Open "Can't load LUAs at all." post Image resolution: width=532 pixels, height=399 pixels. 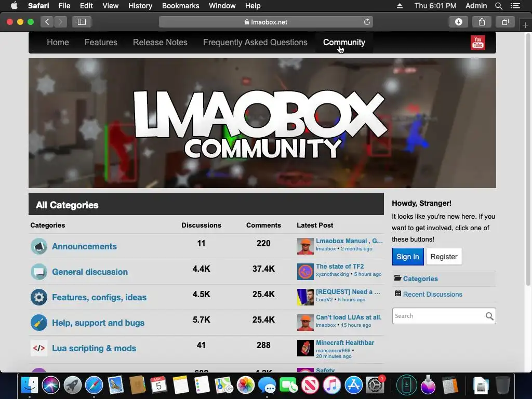(x=349, y=317)
